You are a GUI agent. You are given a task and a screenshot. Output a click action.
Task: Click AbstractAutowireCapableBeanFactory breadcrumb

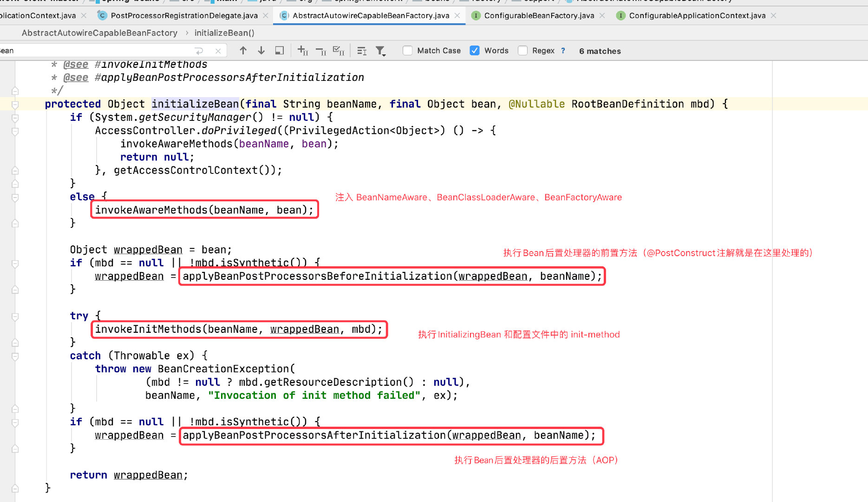99,33
